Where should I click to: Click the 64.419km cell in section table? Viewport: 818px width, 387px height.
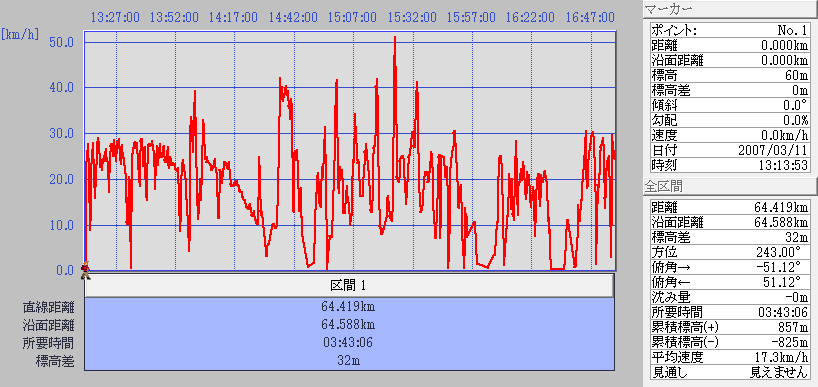[x=349, y=306]
